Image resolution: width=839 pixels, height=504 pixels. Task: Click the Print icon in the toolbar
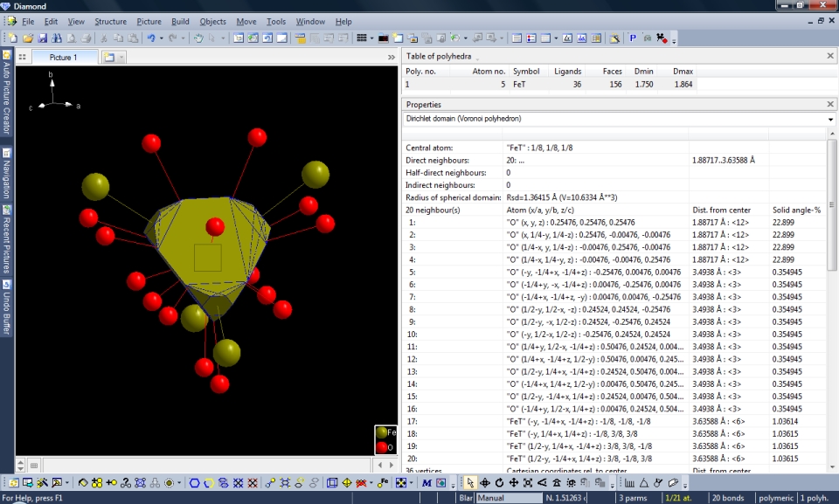pyautogui.click(x=86, y=38)
